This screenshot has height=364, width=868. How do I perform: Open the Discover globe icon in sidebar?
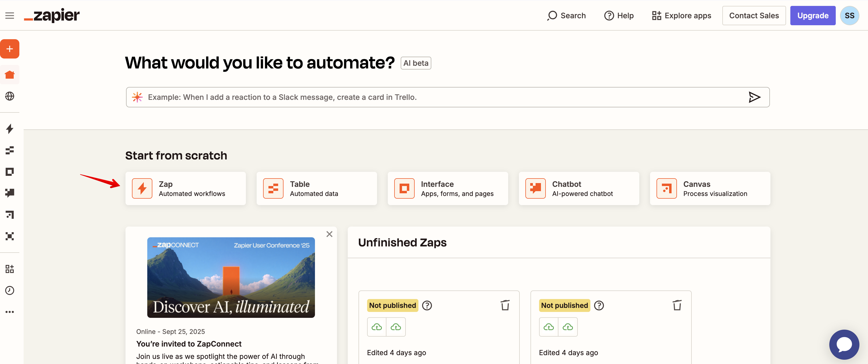pos(10,96)
